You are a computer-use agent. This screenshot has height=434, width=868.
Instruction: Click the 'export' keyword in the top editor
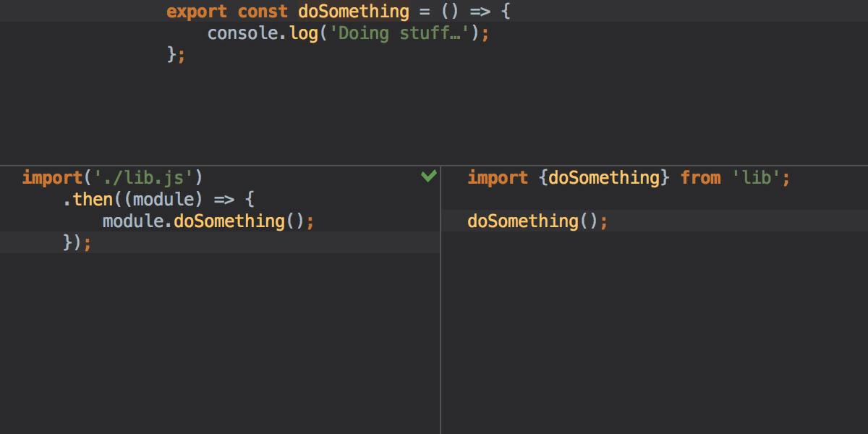(197, 12)
